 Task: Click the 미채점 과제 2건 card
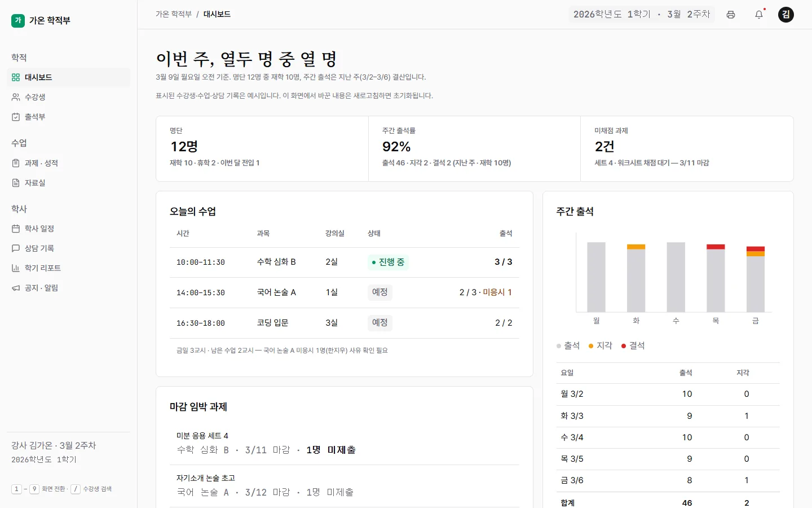[687, 149]
